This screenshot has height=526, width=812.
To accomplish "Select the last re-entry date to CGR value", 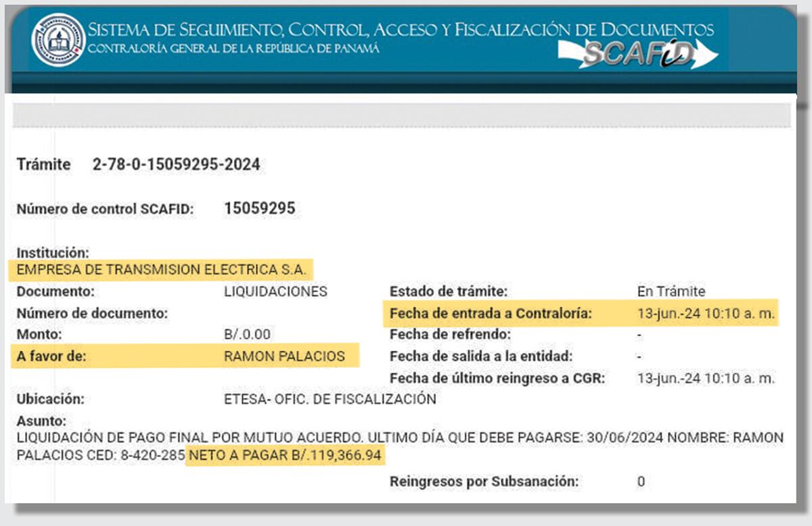I will point(706,378).
